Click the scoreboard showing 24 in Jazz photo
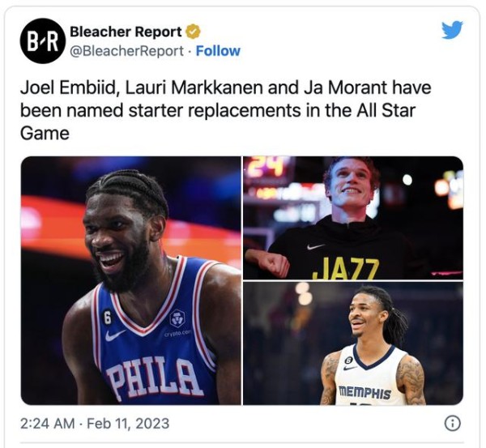This screenshot has height=448, width=486. [x=266, y=168]
